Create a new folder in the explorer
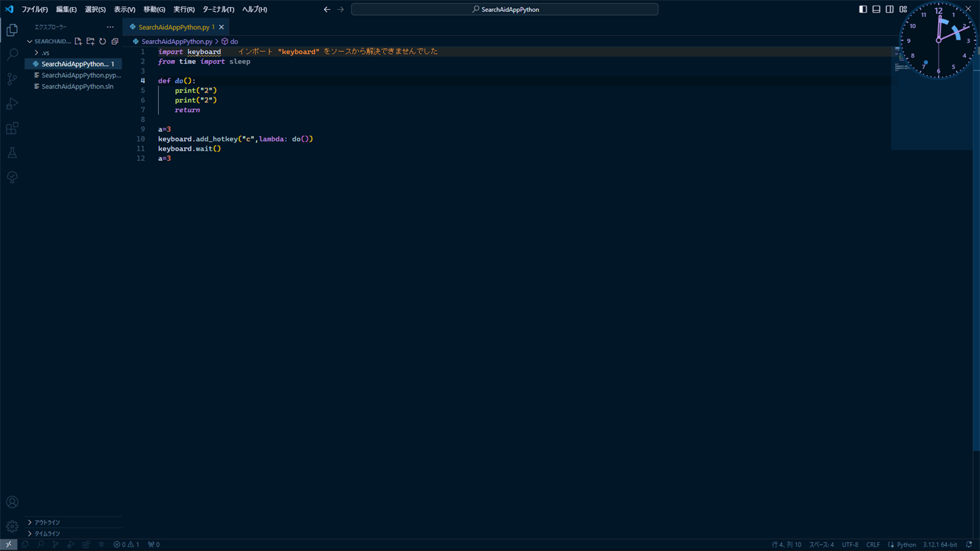The image size is (980, 551). [90, 41]
